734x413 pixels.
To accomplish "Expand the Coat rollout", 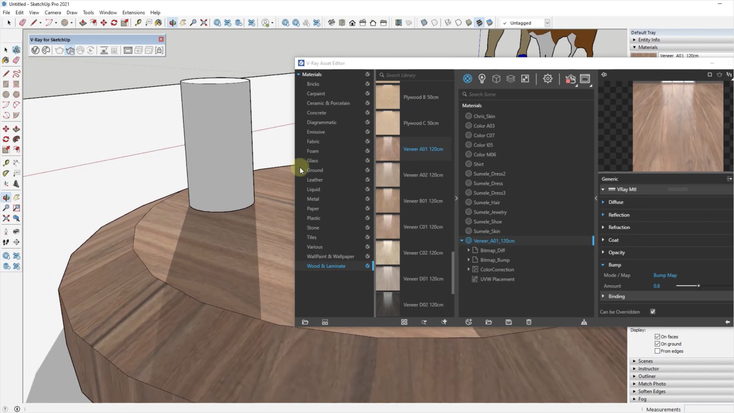I will pos(603,240).
